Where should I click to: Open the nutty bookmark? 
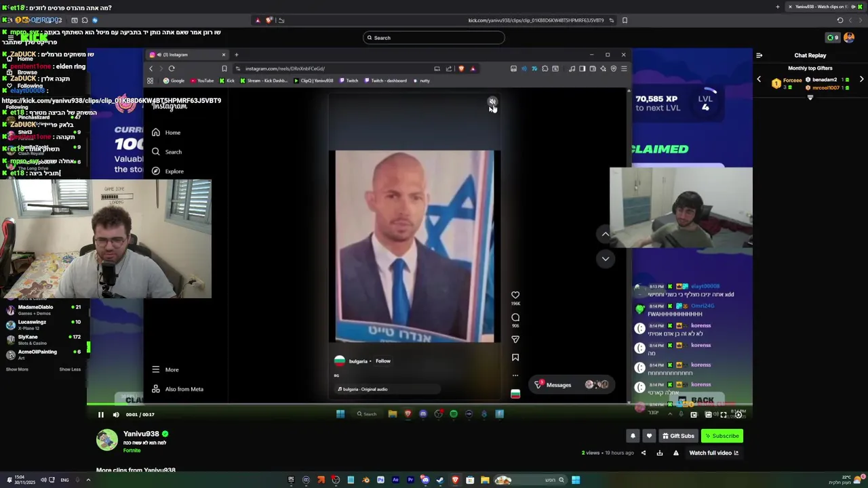pos(422,81)
